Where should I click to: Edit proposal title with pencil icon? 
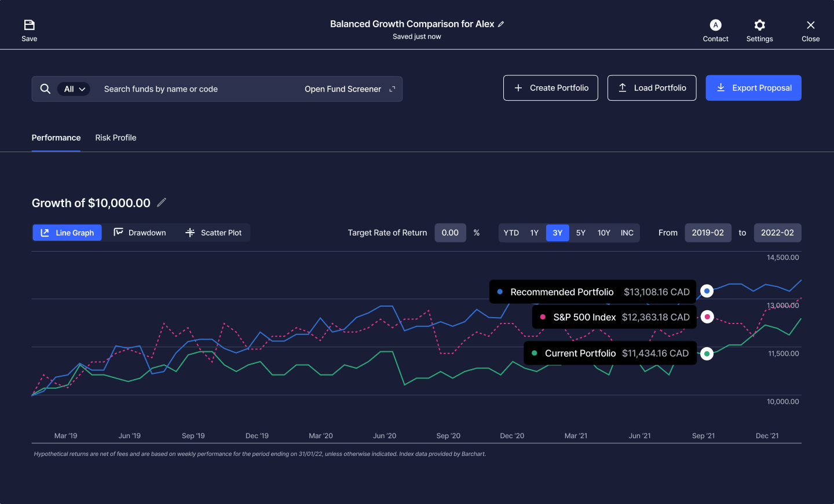point(501,24)
